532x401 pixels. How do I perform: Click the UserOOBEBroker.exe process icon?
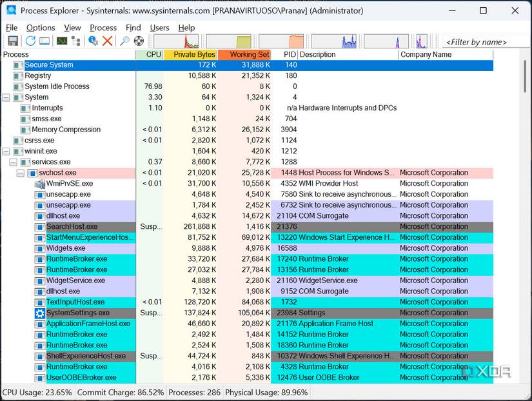click(40, 378)
